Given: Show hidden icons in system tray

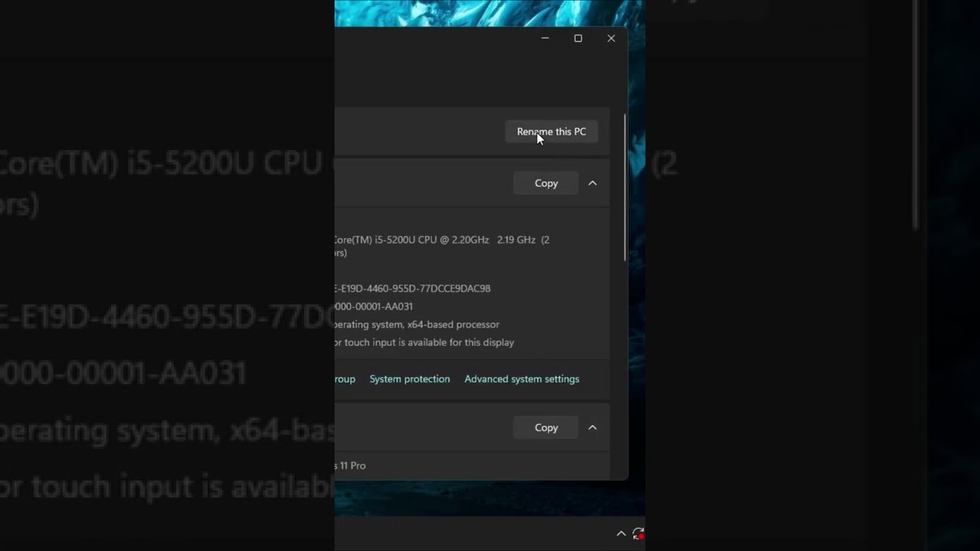Looking at the screenshot, I should [621, 533].
